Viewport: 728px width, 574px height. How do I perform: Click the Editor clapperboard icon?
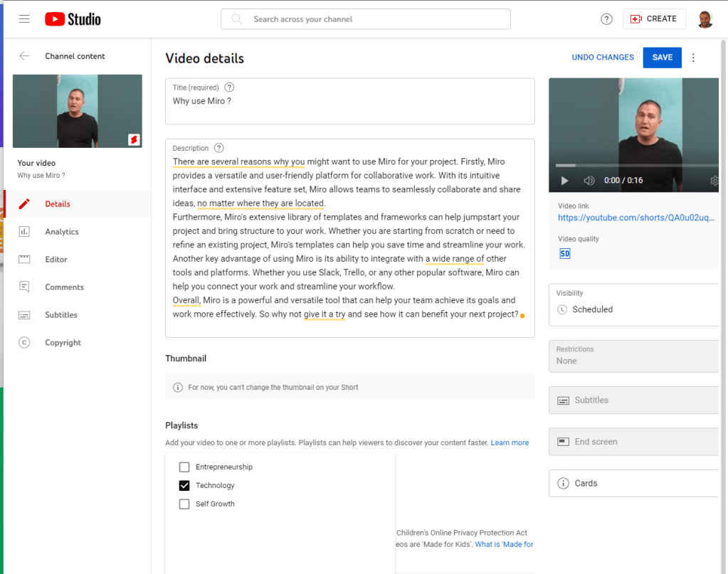click(x=24, y=260)
